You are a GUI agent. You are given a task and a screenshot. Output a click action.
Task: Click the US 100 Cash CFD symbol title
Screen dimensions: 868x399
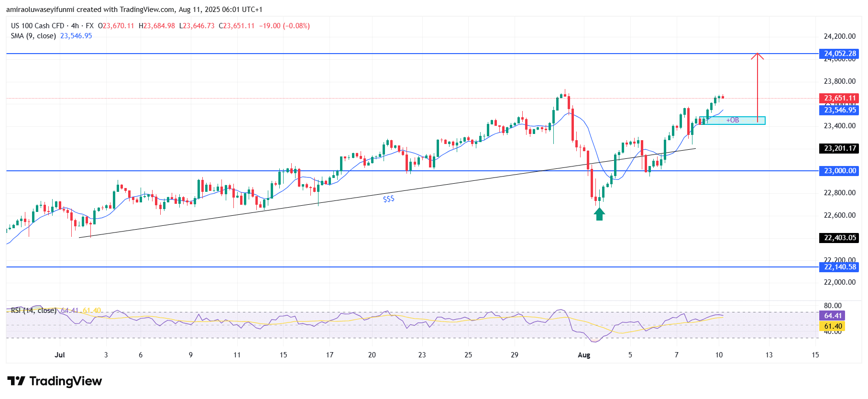tap(37, 26)
